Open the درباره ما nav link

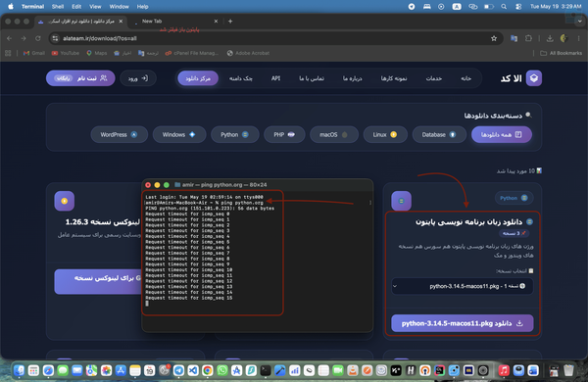coord(352,78)
